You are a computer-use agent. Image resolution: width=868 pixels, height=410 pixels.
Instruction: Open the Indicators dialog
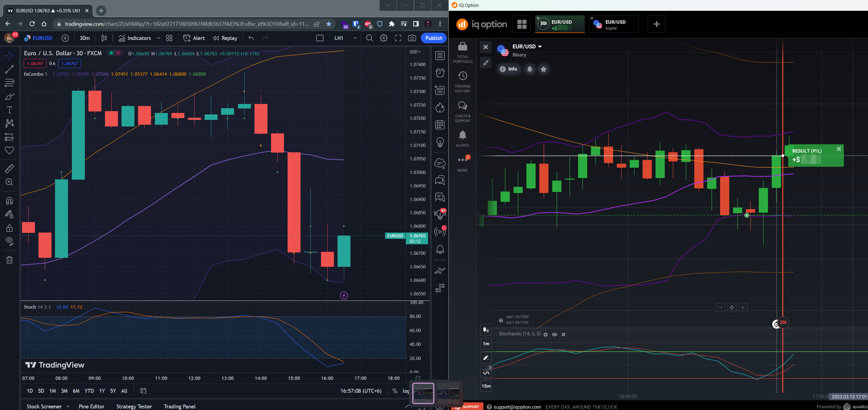point(135,38)
